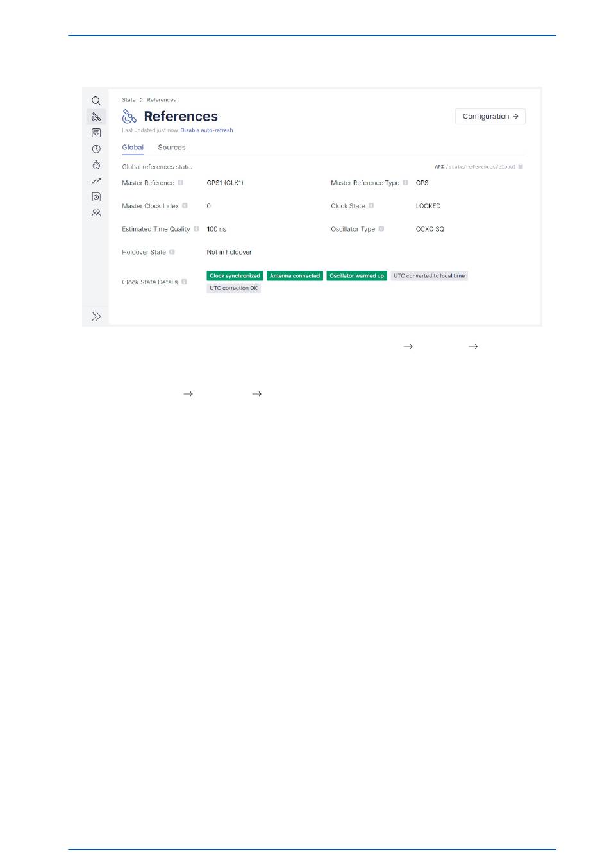This screenshot has height=868, width=609.
Task: Click the References breadcrumb item
Action: pyautogui.click(x=162, y=100)
